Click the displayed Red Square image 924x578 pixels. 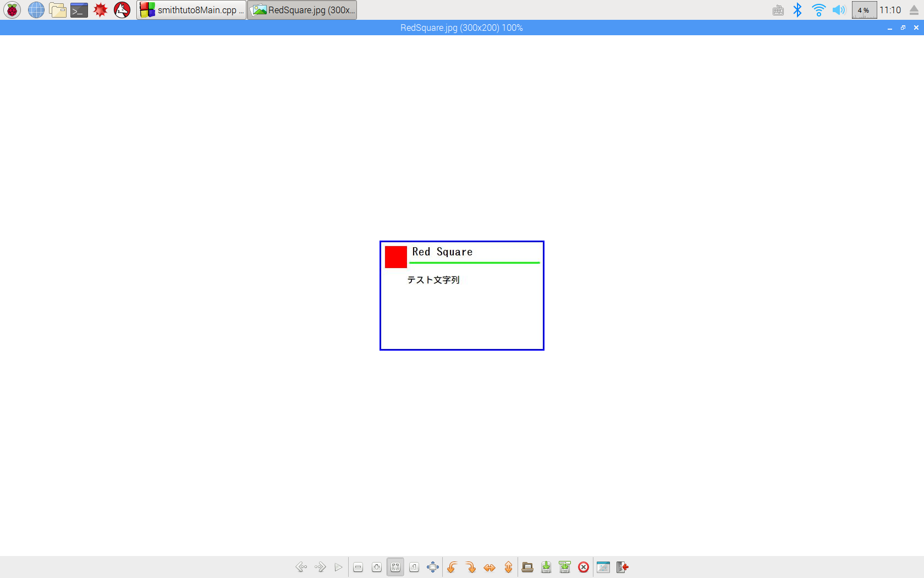tap(462, 296)
